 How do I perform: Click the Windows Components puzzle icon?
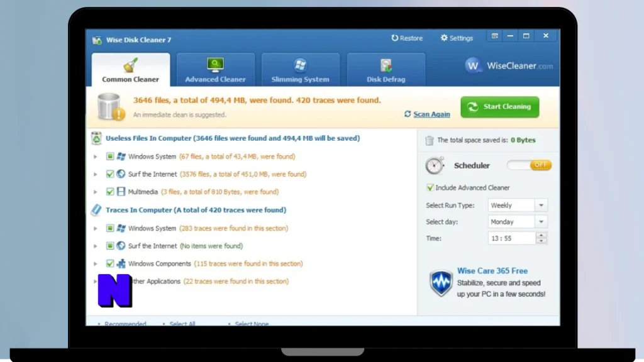121,263
